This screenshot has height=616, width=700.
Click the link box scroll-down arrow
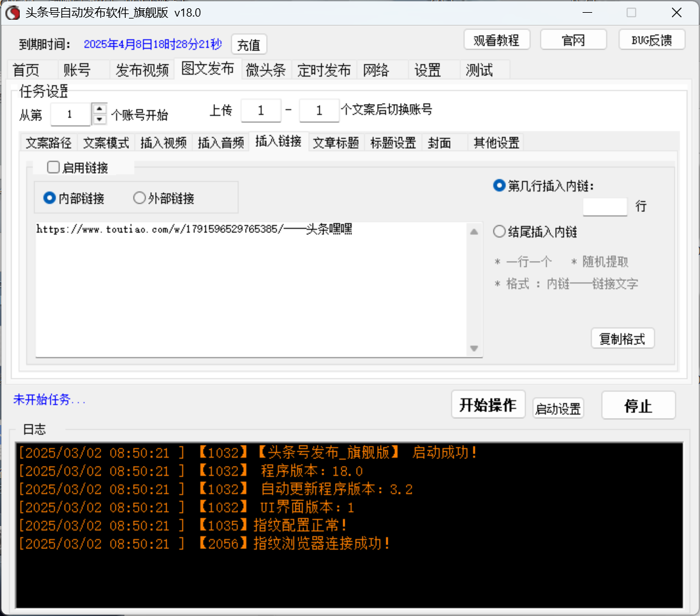click(474, 349)
